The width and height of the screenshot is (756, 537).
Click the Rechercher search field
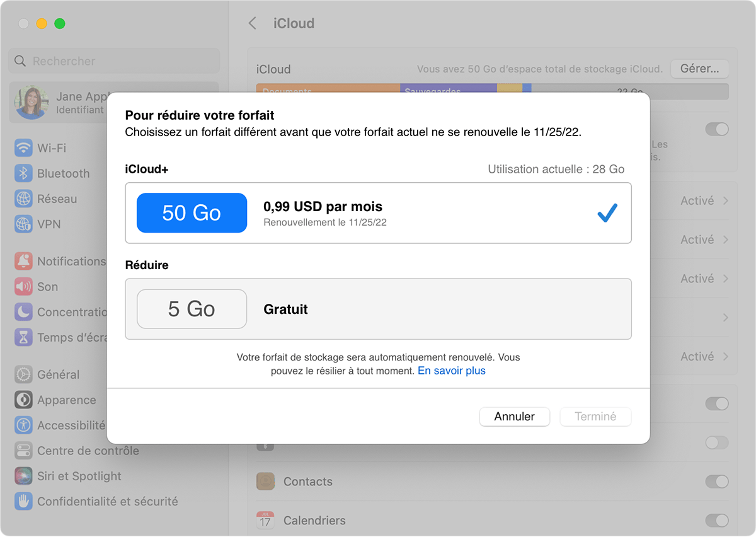pyautogui.click(x=115, y=61)
